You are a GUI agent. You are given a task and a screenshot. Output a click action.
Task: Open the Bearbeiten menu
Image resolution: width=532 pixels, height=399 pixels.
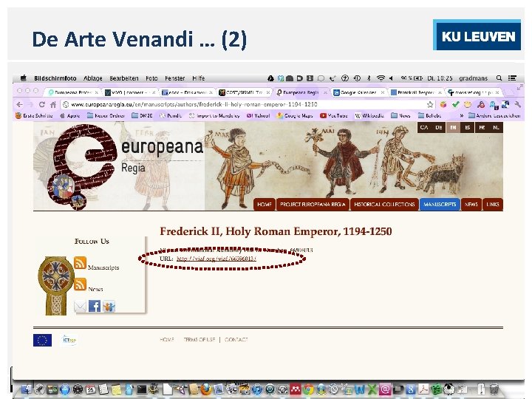pos(124,78)
